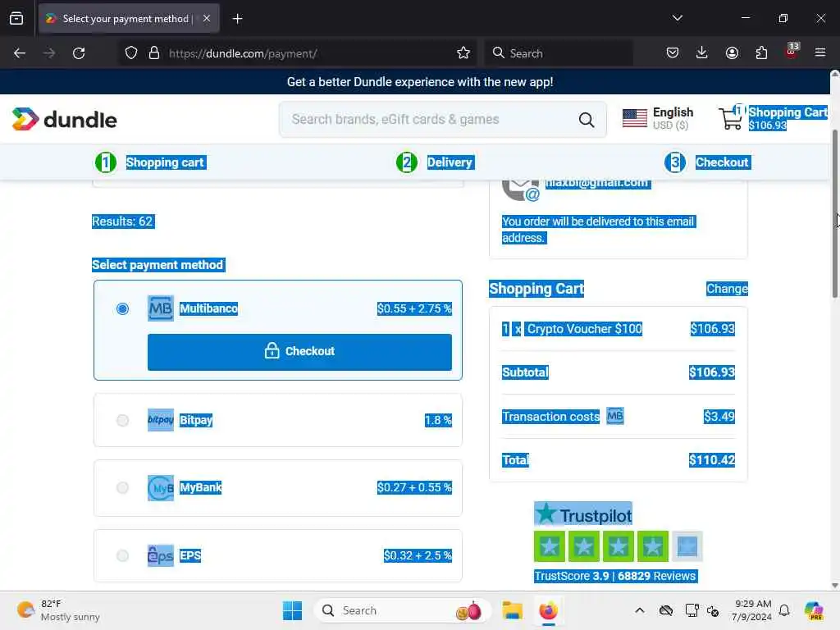Viewport: 840px width, 630px height.
Task: Open TrustScore 3.9 reviews link
Action: (615, 577)
